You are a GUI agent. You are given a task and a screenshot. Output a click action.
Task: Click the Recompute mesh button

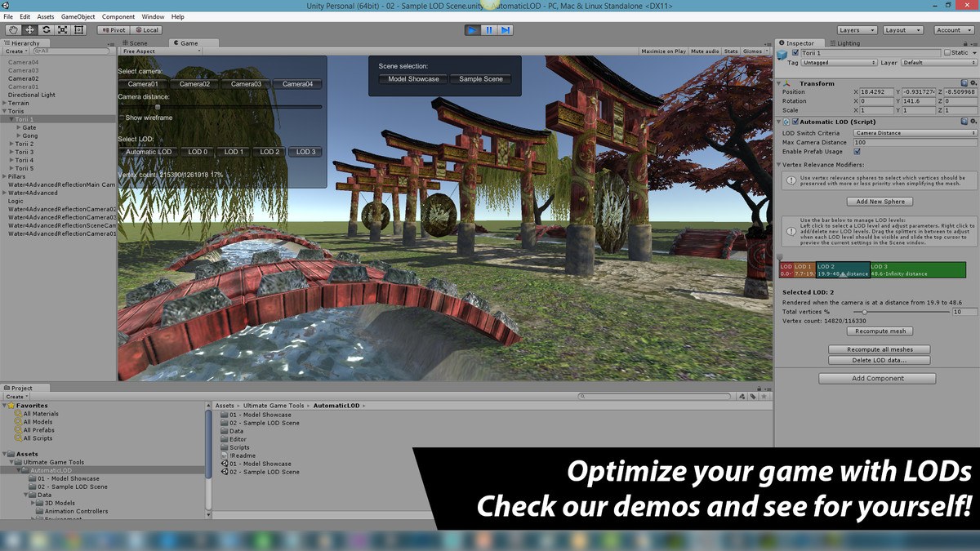pyautogui.click(x=880, y=331)
